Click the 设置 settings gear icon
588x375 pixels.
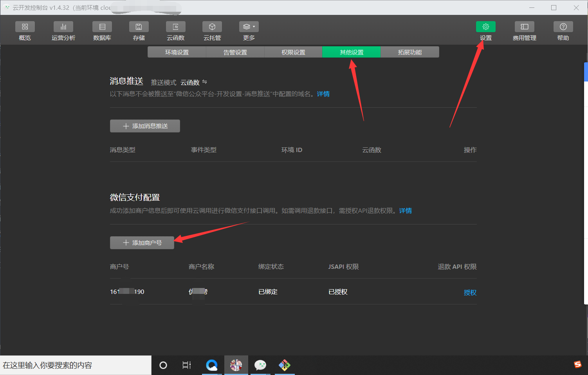click(485, 26)
